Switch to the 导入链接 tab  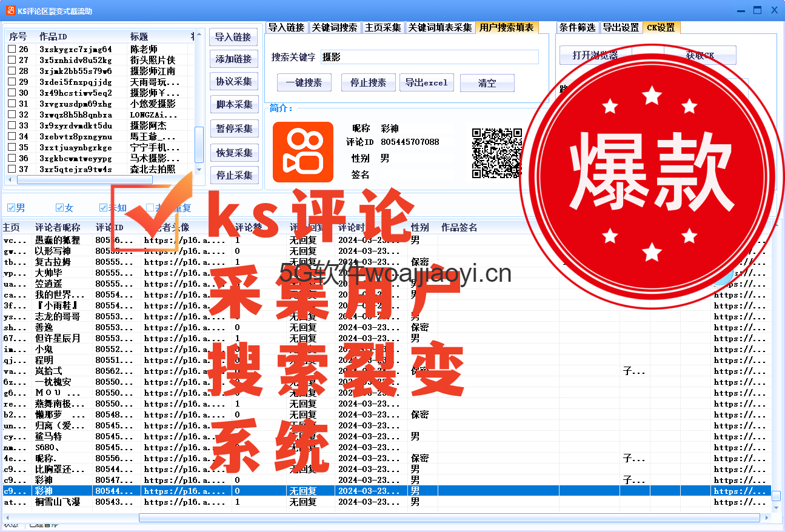point(286,27)
